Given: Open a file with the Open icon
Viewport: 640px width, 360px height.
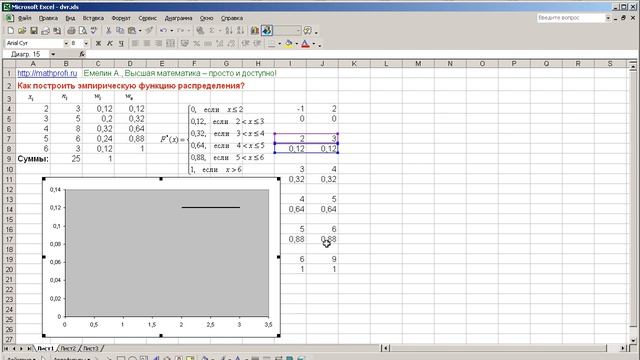Looking at the screenshot, I should click(x=22, y=31).
